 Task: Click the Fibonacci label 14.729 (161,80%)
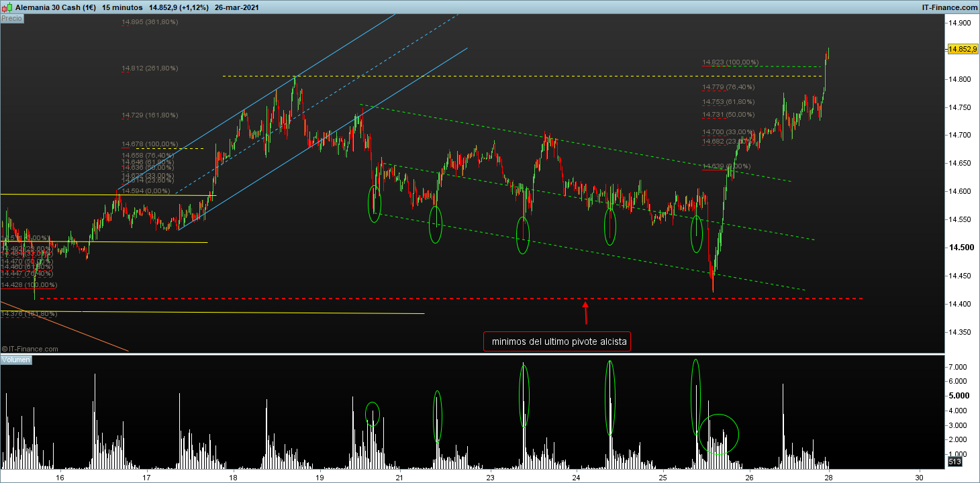tap(150, 115)
